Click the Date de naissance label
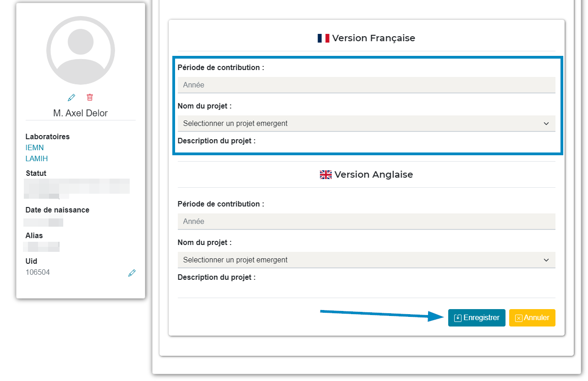 [x=57, y=210]
